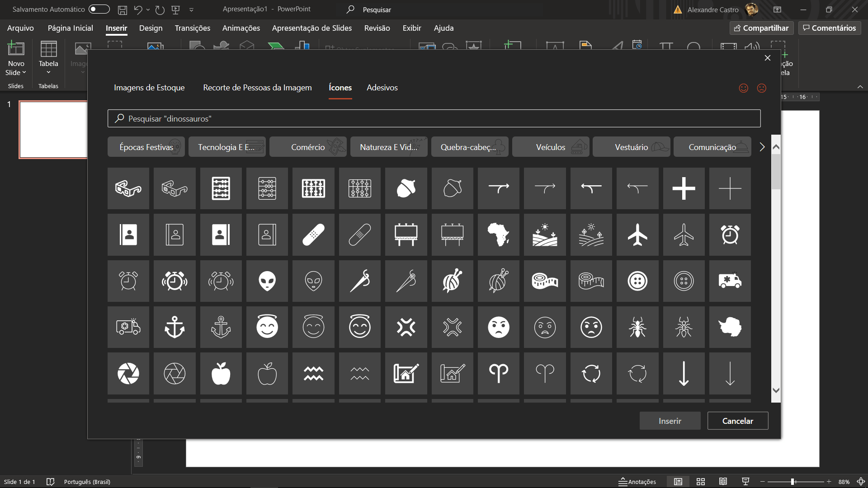Select the abacus icon
Image resolution: width=868 pixels, height=488 pixels.
221,188
